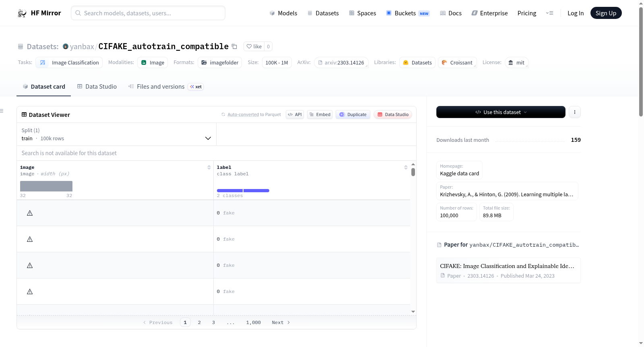Click the Duplicate button
Viewport: 644px width, 347px height.
tap(353, 114)
